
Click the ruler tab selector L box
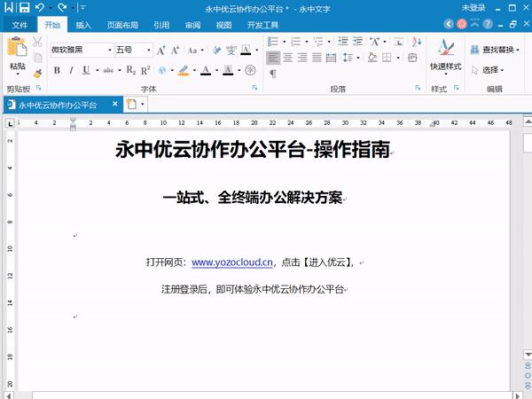point(10,123)
